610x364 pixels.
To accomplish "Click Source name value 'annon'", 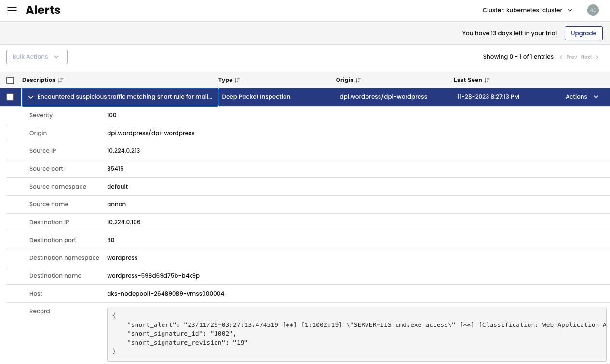I will (116, 204).
